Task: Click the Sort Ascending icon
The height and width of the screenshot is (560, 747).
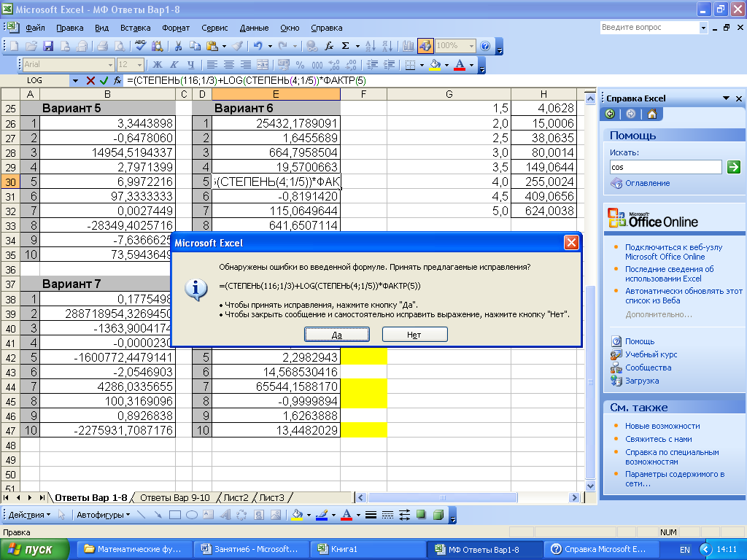Action: point(370,46)
